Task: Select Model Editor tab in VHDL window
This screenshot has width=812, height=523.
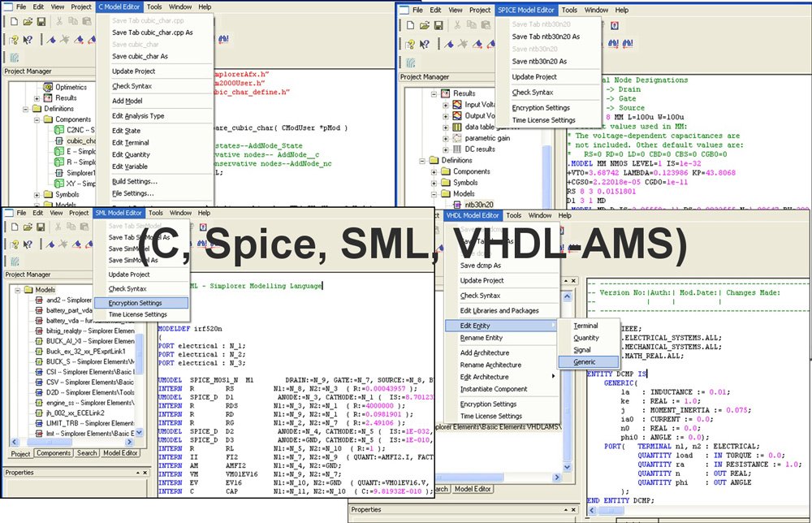Action: pyautogui.click(x=473, y=489)
